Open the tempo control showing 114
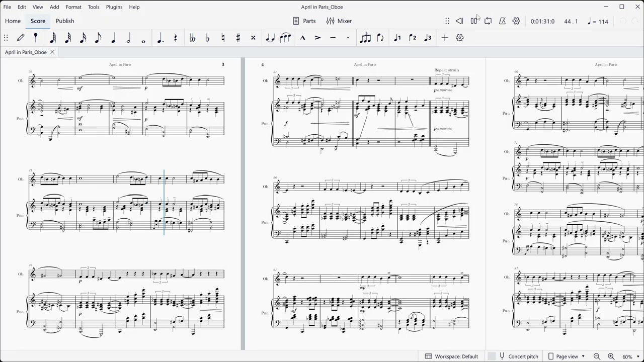 click(x=598, y=22)
